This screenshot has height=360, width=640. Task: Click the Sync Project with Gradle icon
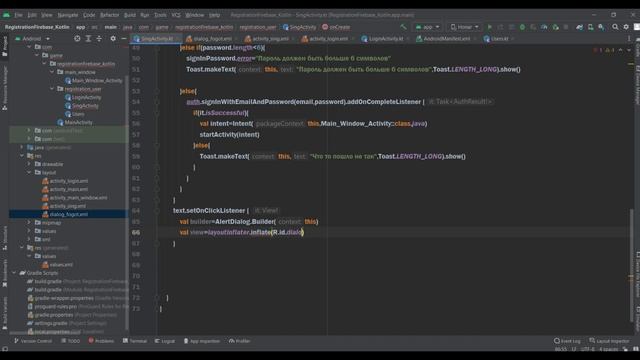[x=579, y=27]
